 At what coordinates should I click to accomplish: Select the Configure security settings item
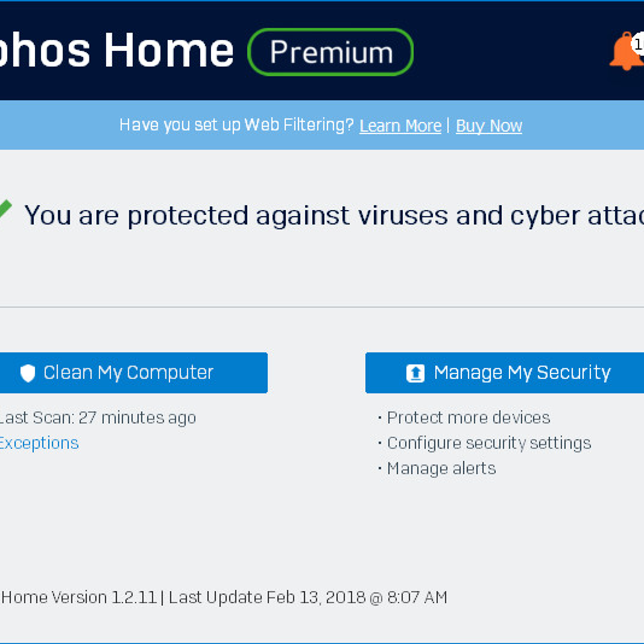489,443
